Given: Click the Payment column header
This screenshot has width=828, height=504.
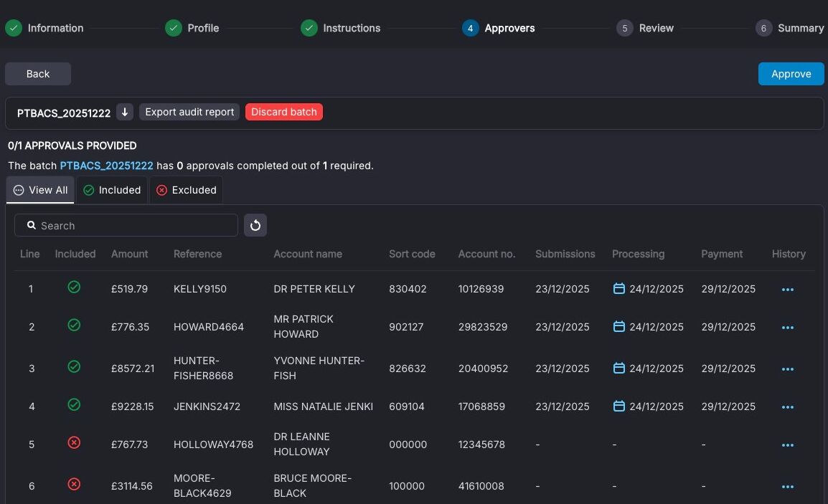Looking at the screenshot, I should pos(722,254).
